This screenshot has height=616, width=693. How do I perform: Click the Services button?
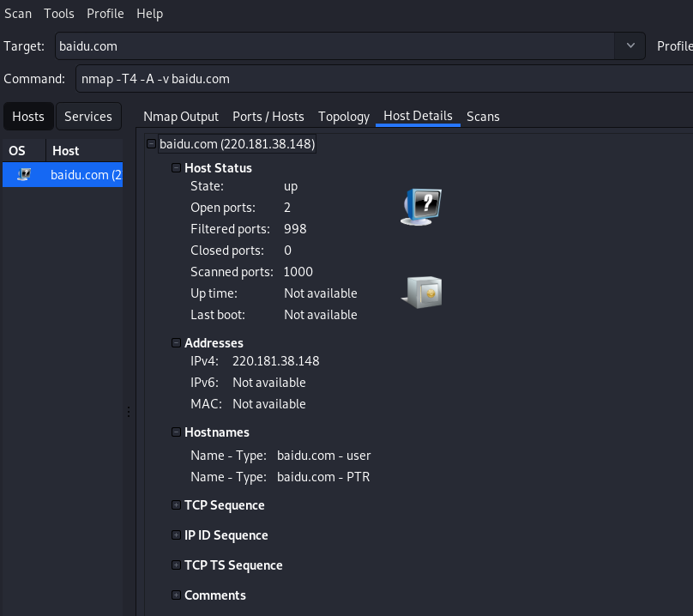(88, 117)
